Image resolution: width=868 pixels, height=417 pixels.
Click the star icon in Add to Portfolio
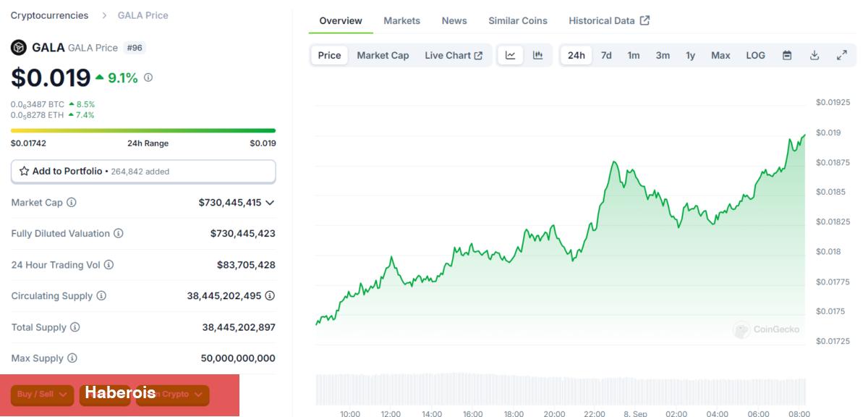click(25, 172)
